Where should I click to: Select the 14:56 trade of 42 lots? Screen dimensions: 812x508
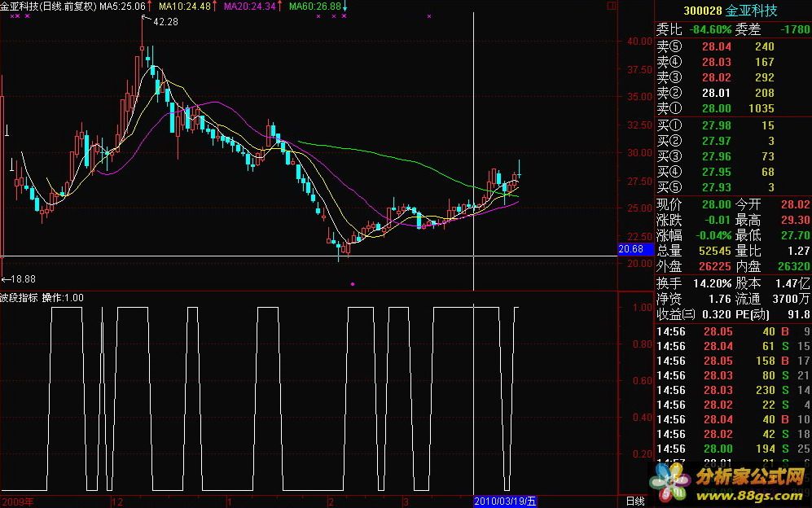733,435
